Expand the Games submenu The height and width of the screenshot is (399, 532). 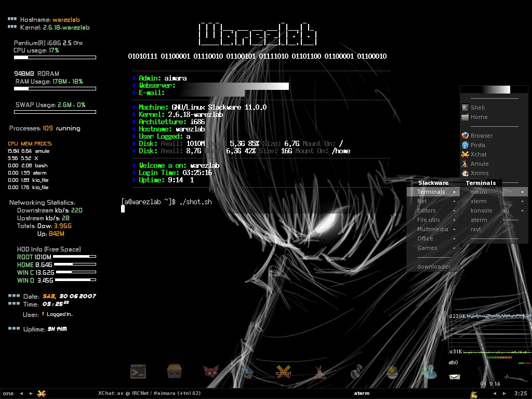(433, 248)
